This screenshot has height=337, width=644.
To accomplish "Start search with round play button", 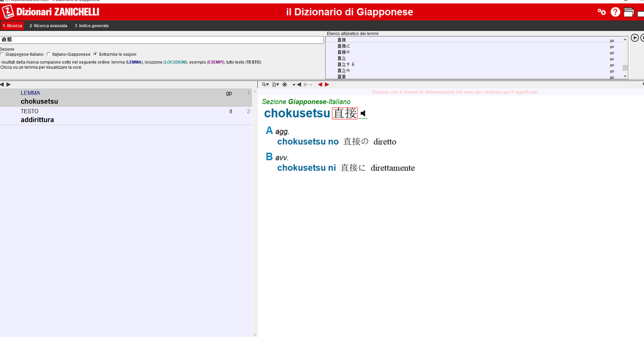I will click(635, 38).
